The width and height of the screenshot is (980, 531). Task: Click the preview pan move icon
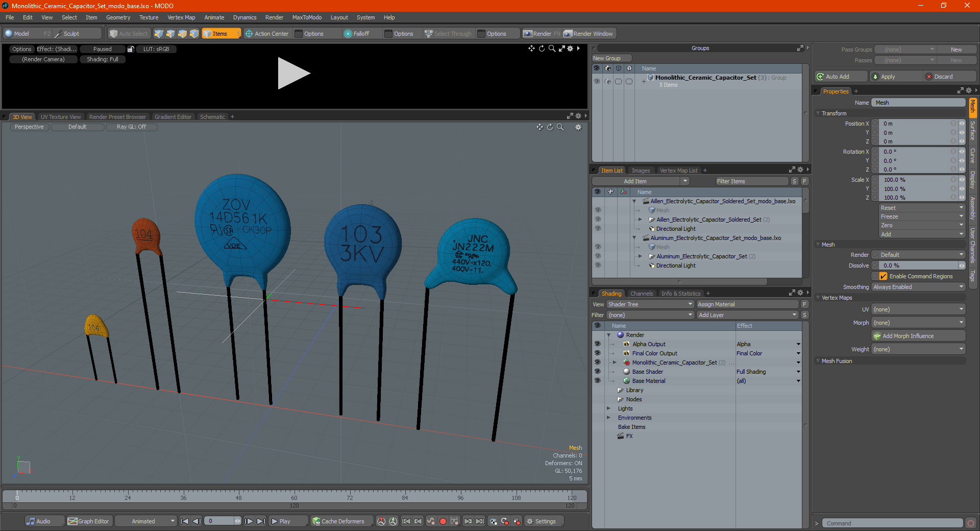click(531, 49)
